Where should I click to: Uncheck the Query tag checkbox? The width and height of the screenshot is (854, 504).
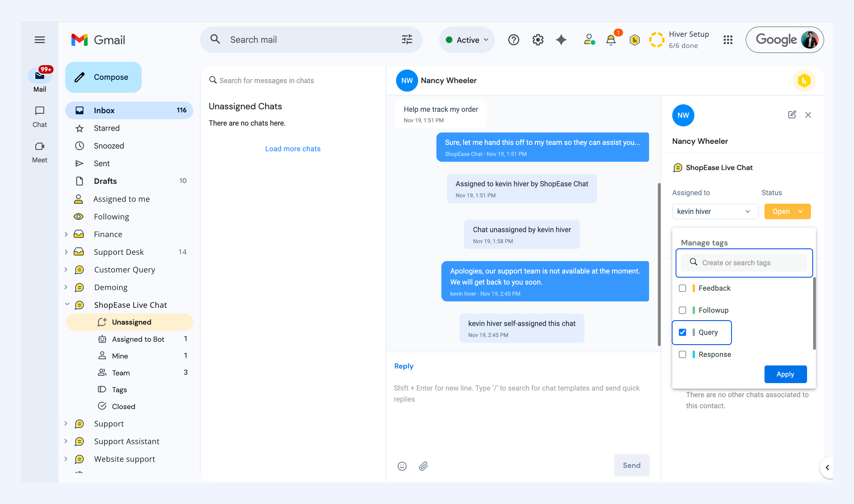[x=682, y=332]
